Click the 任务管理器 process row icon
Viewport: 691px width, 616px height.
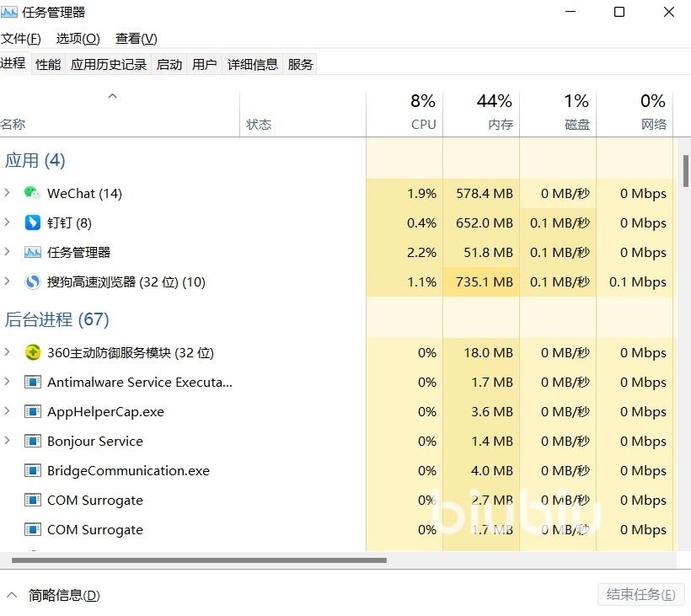point(32,252)
